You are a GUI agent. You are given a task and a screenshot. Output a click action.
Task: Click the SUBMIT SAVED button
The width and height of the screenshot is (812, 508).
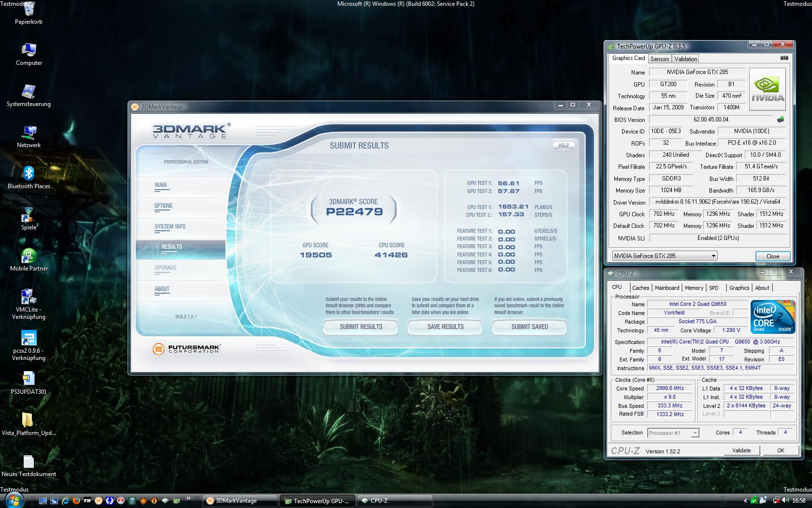(x=529, y=327)
